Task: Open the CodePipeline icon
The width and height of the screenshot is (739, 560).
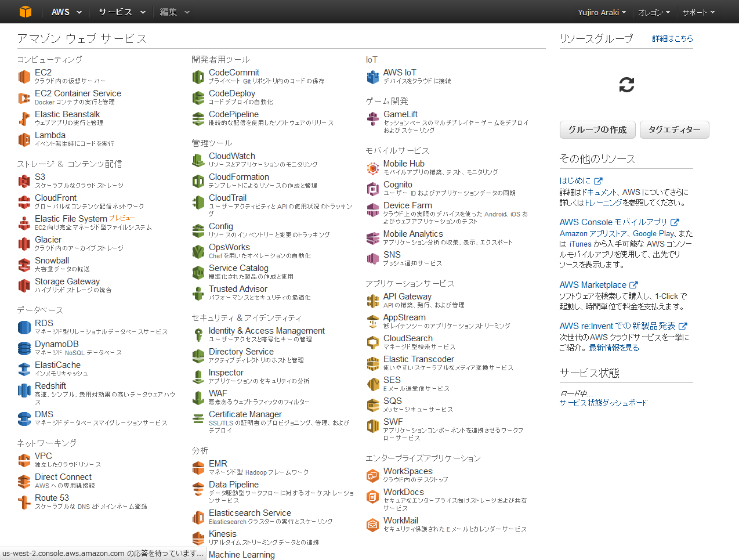Action: click(x=198, y=118)
